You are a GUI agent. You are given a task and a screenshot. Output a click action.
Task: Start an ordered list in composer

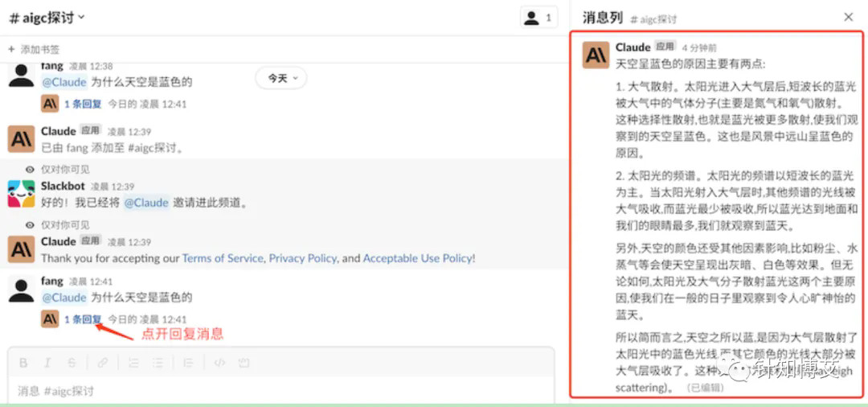click(133, 364)
